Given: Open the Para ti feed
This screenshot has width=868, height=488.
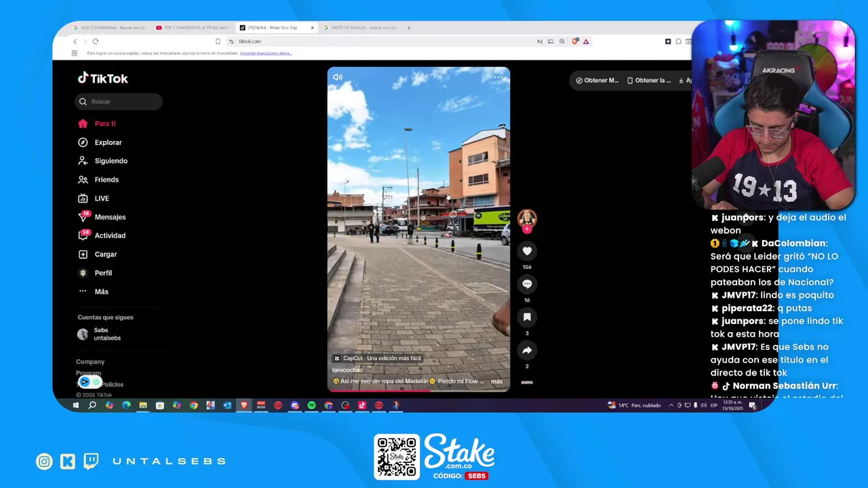Looking at the screenshot, I should pyautogui.click(x=96, y=123).
